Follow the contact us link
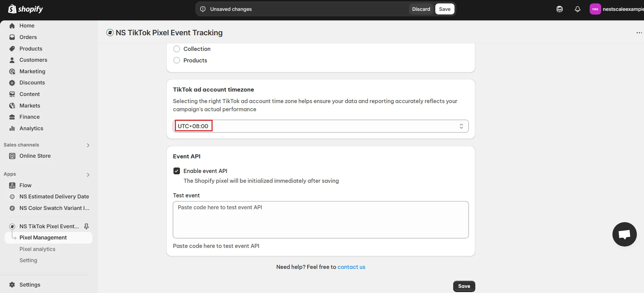This screenshot has width=644, height=293. [x=351, y=267]
